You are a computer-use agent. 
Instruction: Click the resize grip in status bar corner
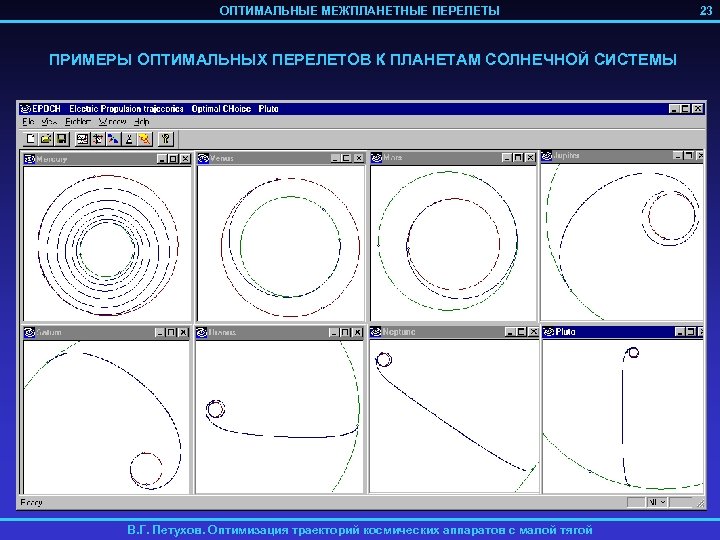click(x=700, y=503)
